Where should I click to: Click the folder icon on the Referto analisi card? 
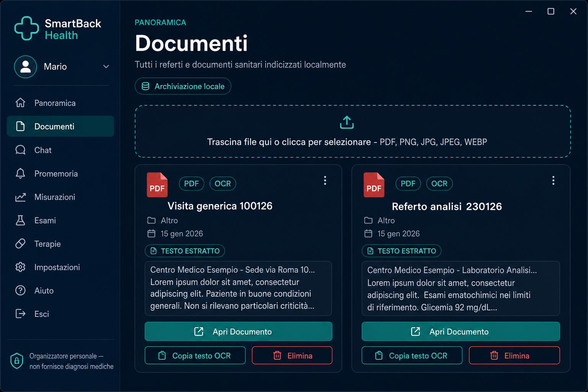click(x=368, y=220)
